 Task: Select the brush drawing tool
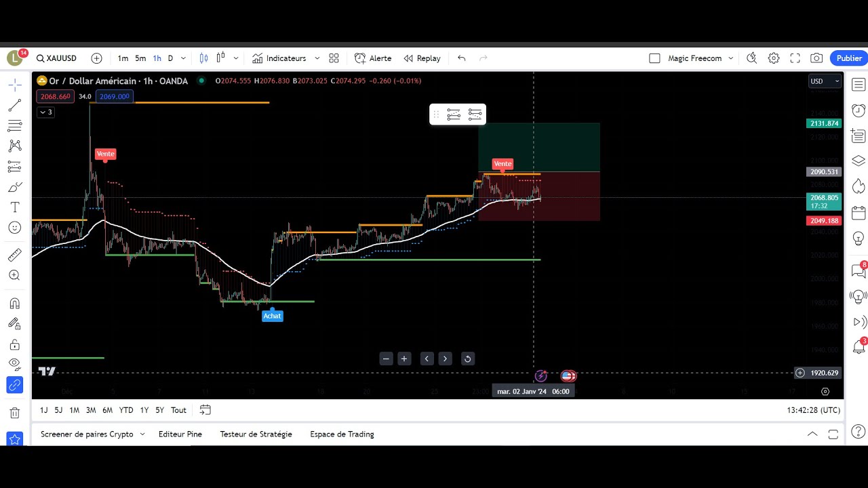tap(15, 187)
